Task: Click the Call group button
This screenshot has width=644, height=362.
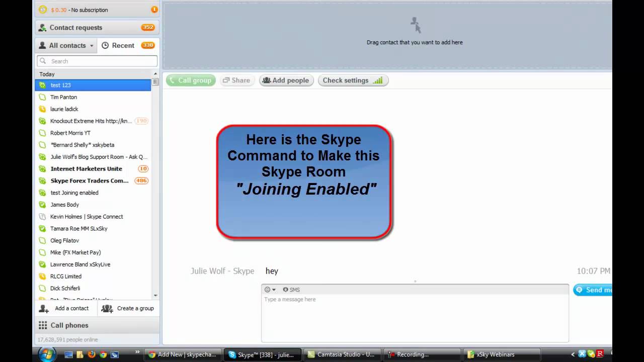Action: pyautogui.click(x=191, y=80)
